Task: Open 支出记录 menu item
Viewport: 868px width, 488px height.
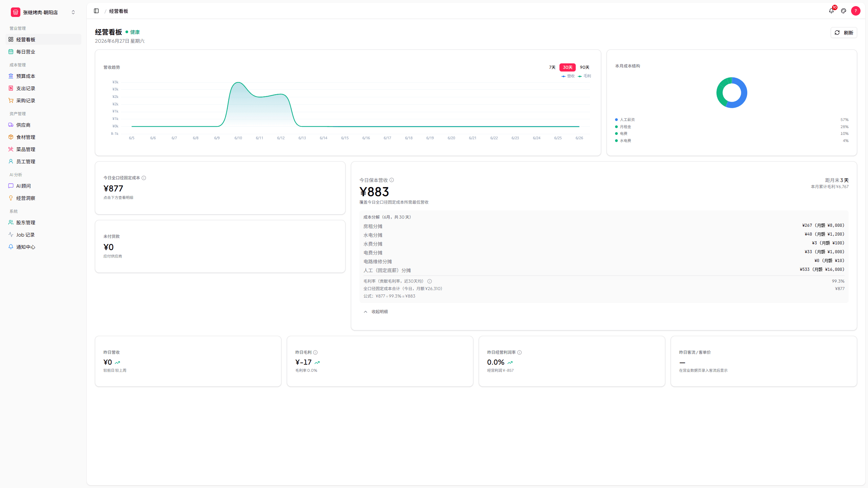Action: click(43, 88)
